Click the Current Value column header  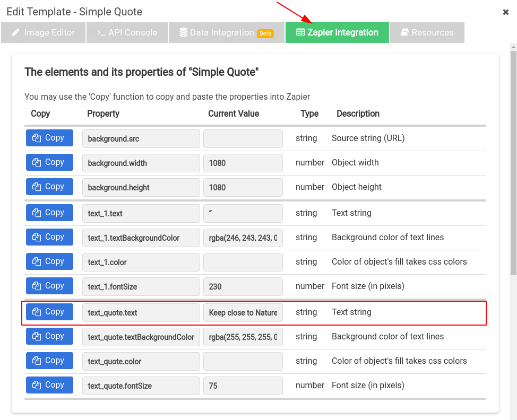pyautogui.click(x=234, y=113)
